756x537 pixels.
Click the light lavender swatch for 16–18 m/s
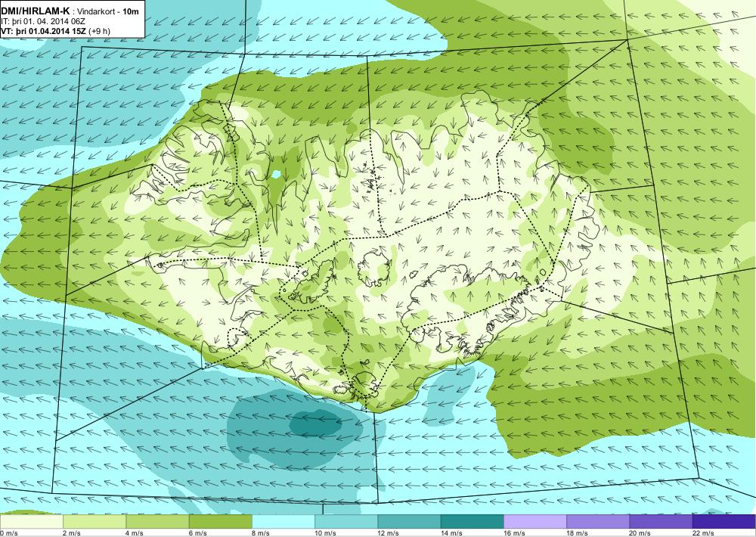(x=535, y=522)
